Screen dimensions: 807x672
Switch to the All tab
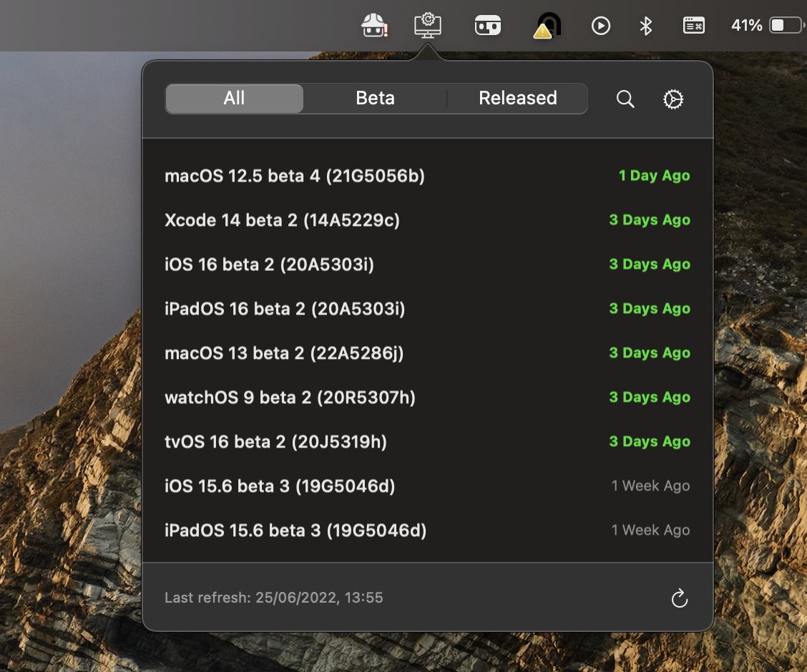tap(234, 98)
